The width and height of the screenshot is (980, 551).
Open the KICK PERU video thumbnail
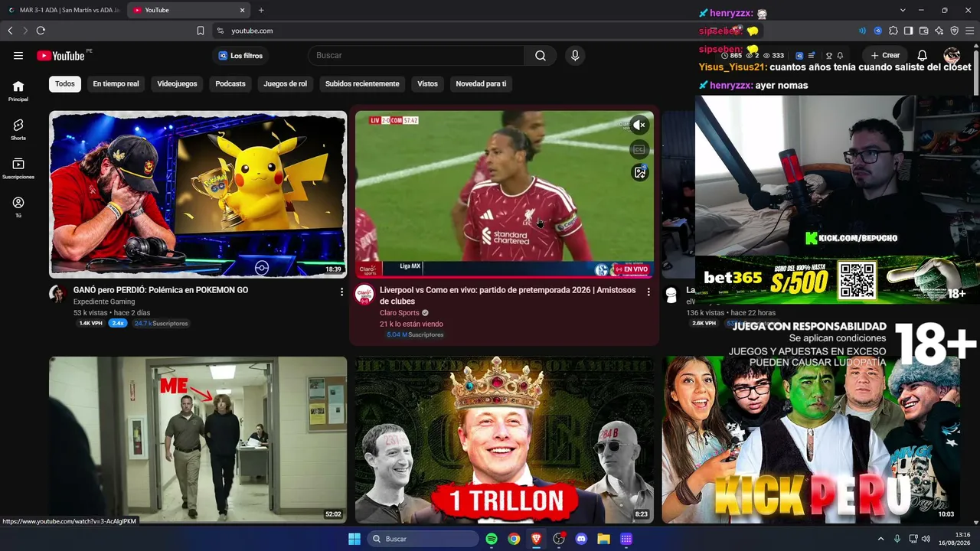(811, 440)
